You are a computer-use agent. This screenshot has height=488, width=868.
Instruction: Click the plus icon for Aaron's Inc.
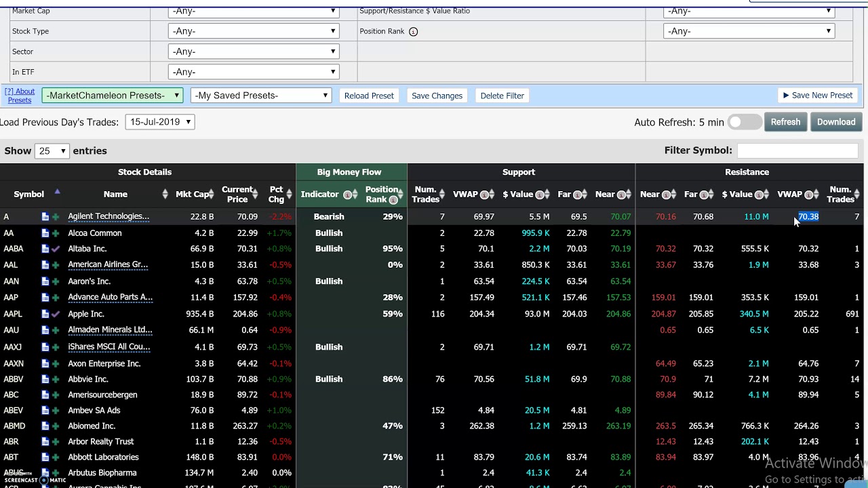point(56,281)
